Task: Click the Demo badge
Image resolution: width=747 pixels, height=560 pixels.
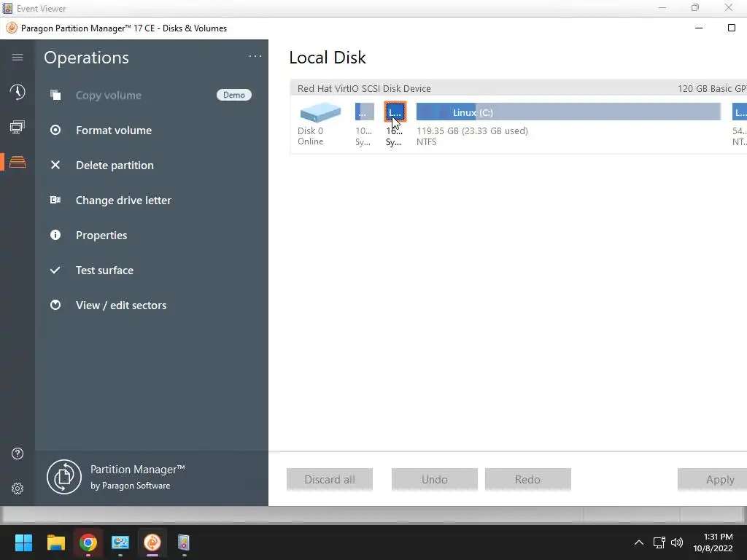Action: click(x=234, y=95)
